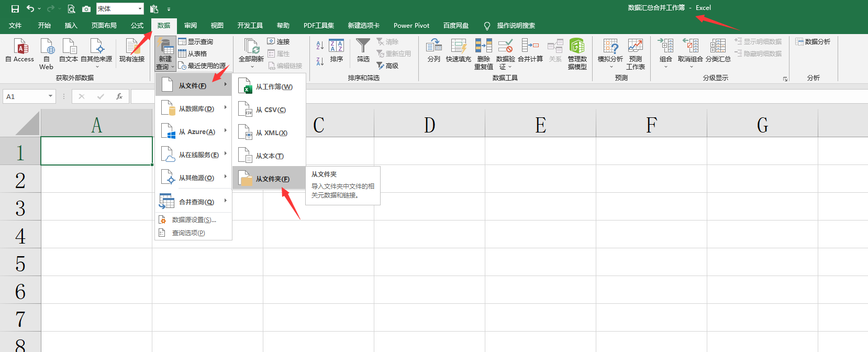
Task: Click 快速填充 flash fill
Action: tap(459, 51)
